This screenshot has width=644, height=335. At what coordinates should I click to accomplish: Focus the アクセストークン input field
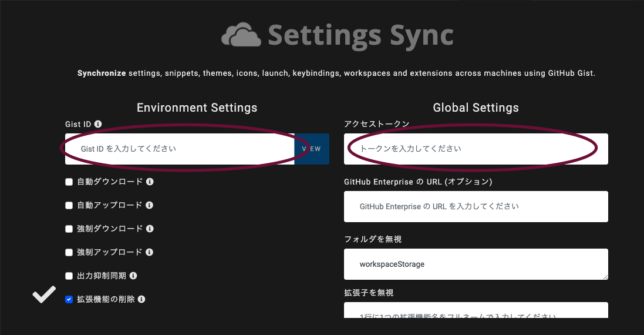coord(476,149)
